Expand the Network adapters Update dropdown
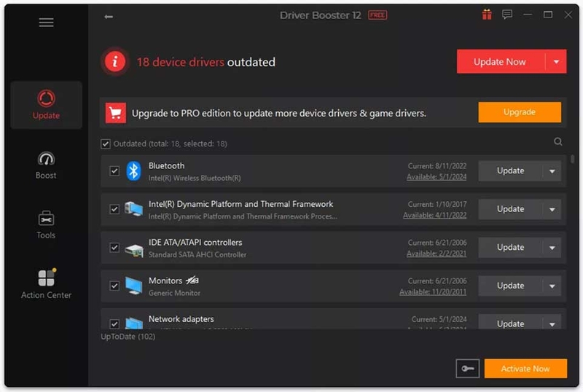583x392 pixels. (x=552, y=324)
